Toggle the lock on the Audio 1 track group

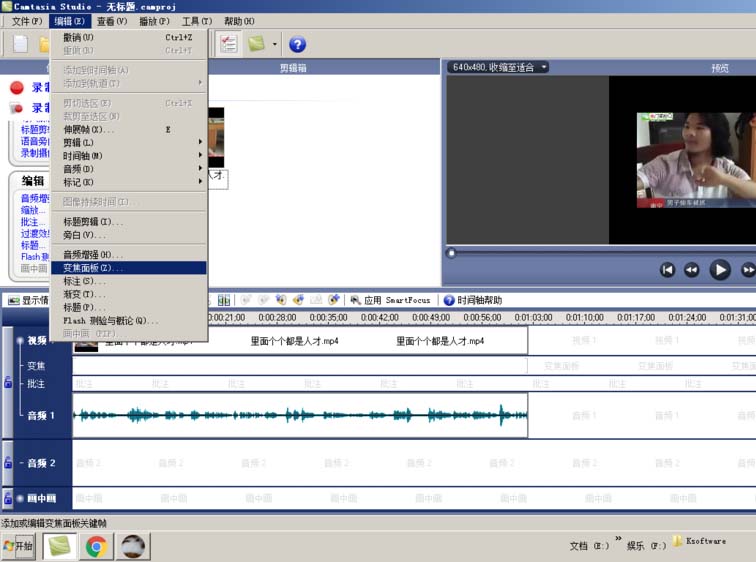(x=8, y=382)
